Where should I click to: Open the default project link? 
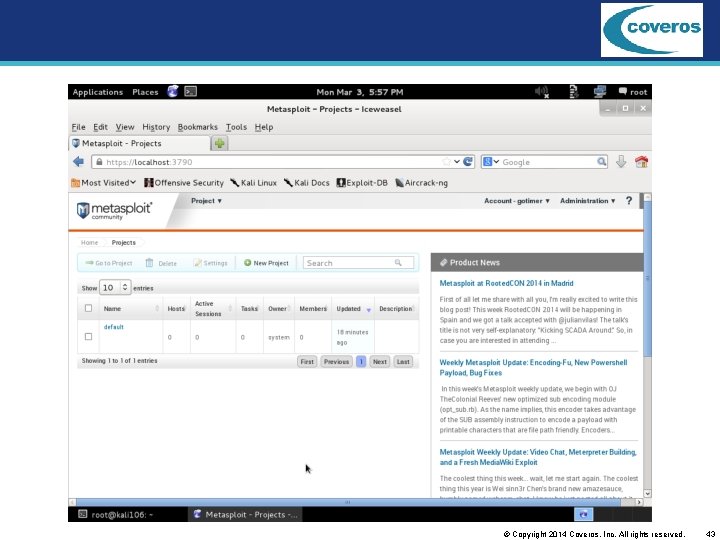click(113, 327)
